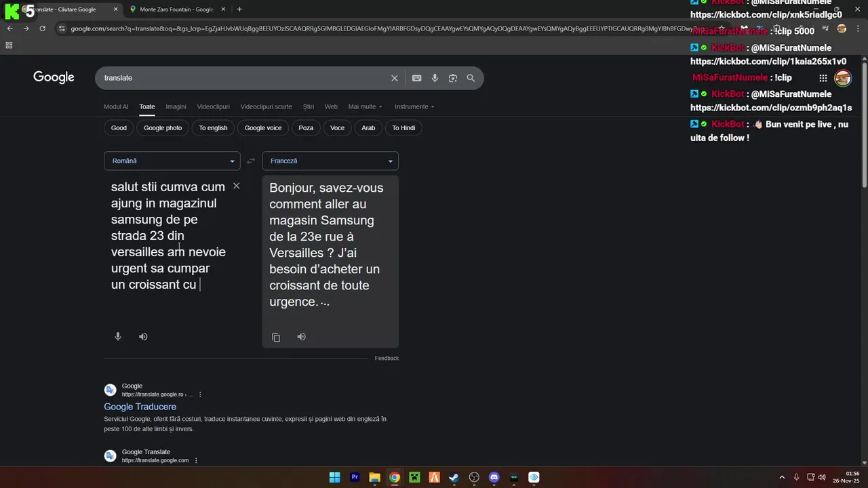View site information icon in address bar
Image resolution: width=868 pixels, height=488 pixels.
click(x=62, y=28)
